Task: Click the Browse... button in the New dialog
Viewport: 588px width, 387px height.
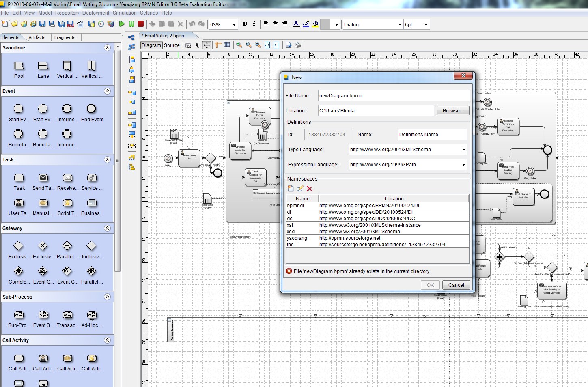Action: click(453, 111)
